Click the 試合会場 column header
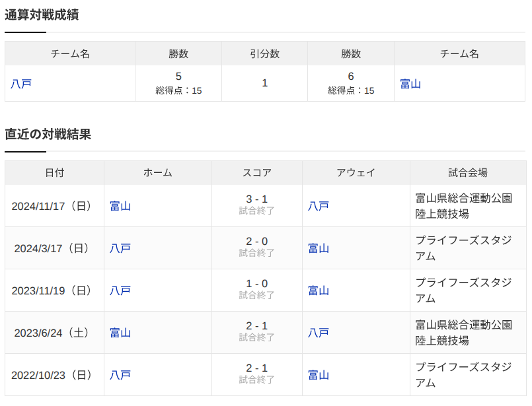 tap(468, 173)
